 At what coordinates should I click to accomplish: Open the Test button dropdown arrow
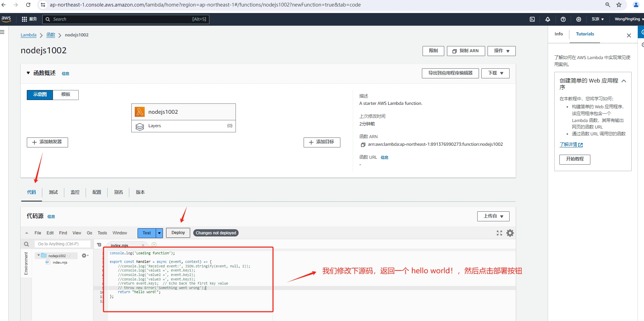pos(160,233)
